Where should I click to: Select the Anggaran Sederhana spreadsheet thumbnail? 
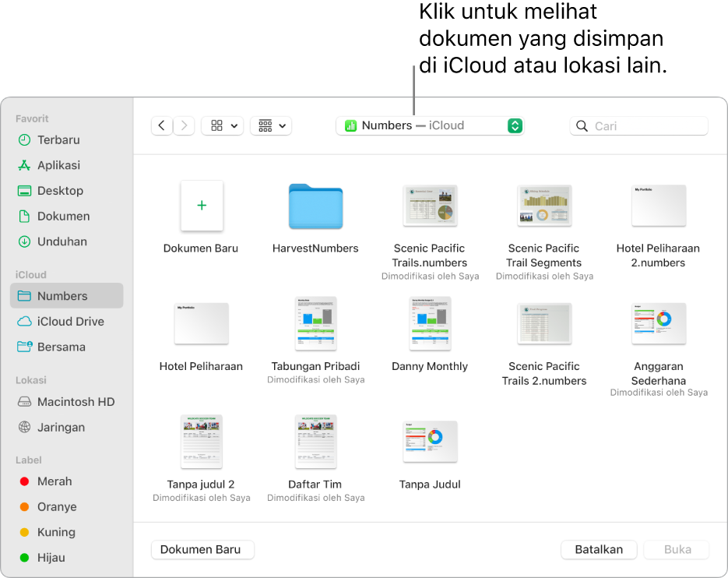(659, 323)
